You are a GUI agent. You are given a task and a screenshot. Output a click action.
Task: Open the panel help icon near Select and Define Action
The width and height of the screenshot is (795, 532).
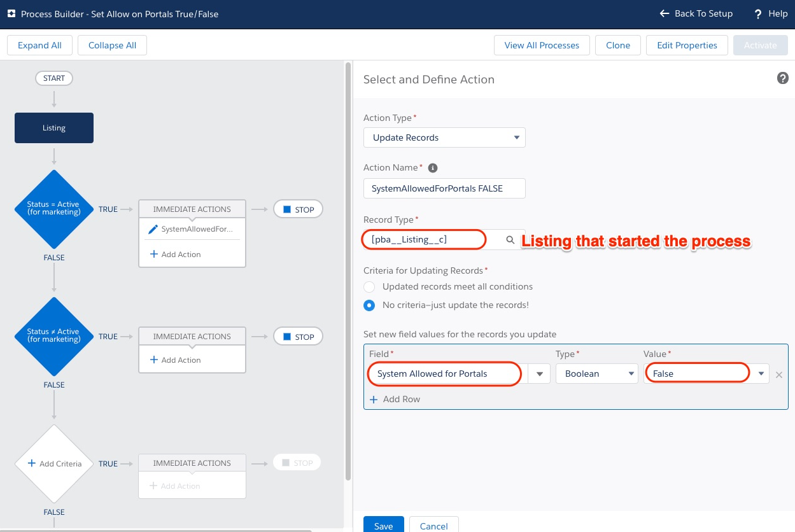coord(783,78)
